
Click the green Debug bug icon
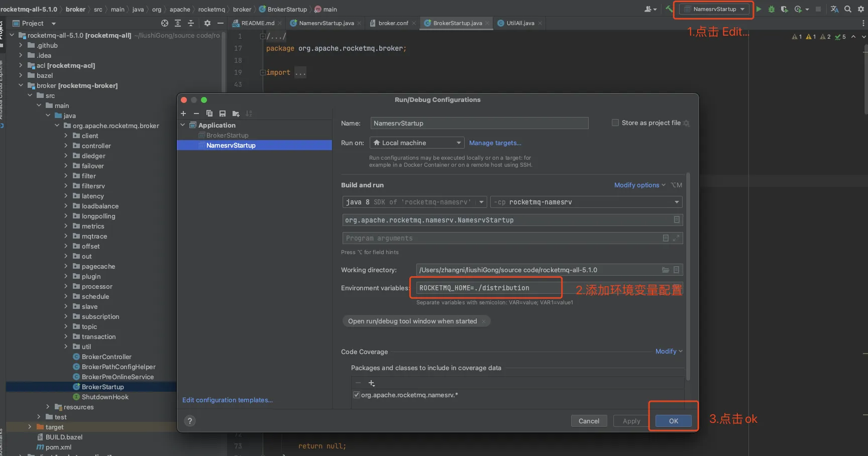click(772, 9)
